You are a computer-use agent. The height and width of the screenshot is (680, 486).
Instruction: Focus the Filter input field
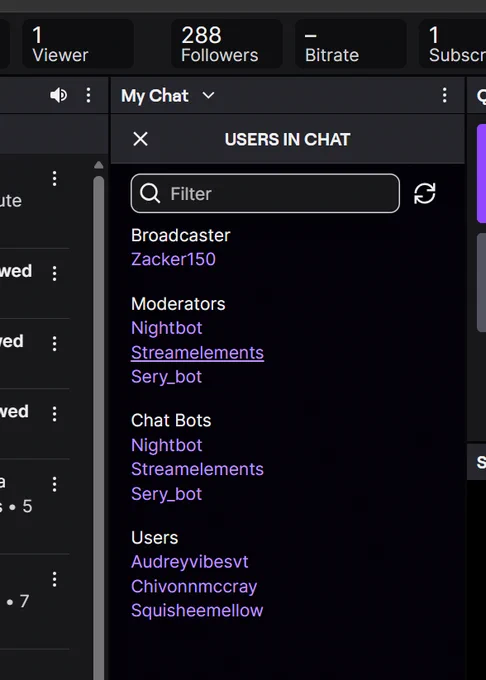[x=265, y=193]
